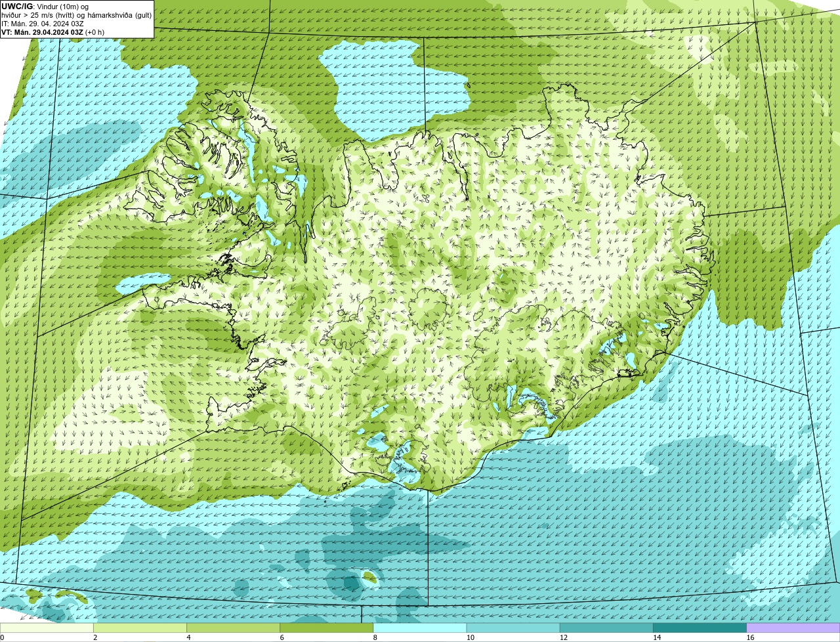The image size is (840, 642).
Task: Click the lavender legend swatch above 16
Action: pos(793,628)
